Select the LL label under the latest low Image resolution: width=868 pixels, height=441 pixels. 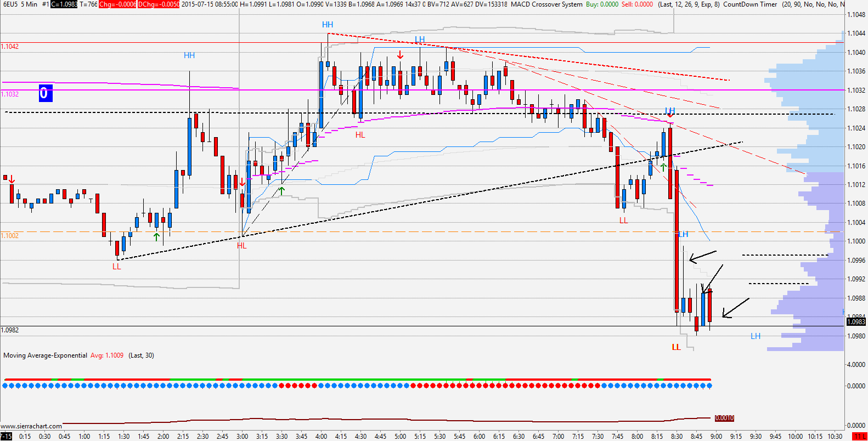coord(677,347)
